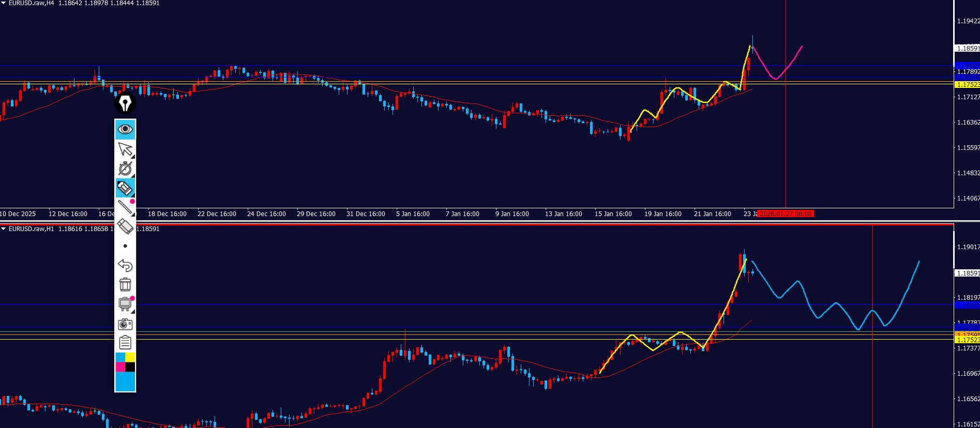Image resolution: width=980 pixels, height=428 pixels.
Task: Choose the straight line tool
Action: [125, 207]
